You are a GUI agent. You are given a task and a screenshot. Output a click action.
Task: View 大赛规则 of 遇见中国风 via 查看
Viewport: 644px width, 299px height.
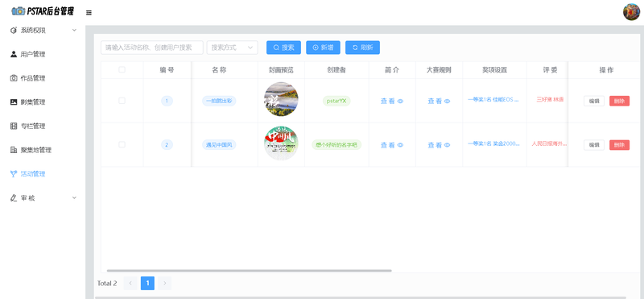coord(439,145)
